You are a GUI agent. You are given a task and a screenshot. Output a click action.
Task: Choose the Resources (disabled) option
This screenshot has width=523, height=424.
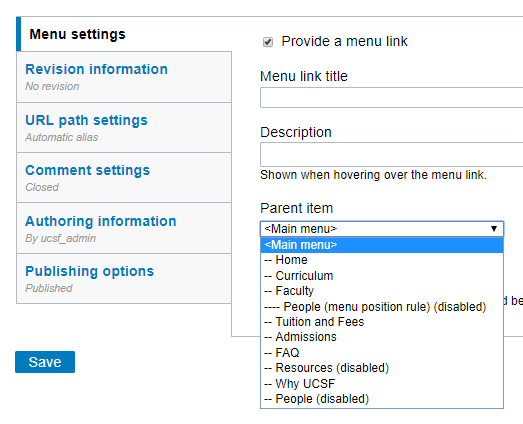pos(382,368)
